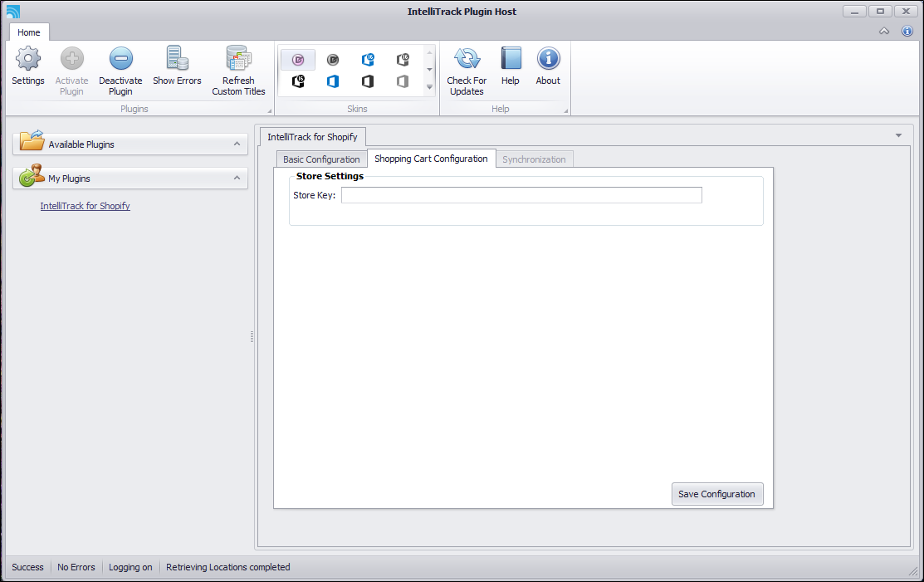The width and height of the screenshot is (924, 582).
Task: Collapse the Available Plugins group chevron
Action: 237,144
